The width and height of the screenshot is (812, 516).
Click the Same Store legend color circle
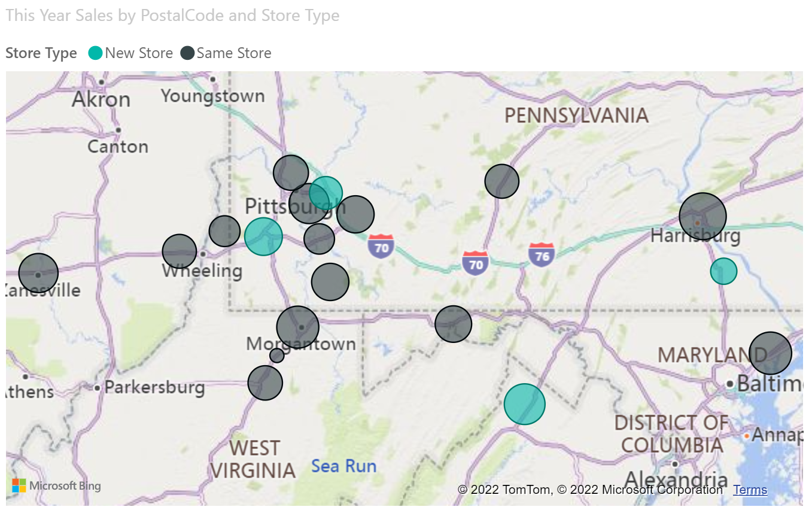[188, 53]
